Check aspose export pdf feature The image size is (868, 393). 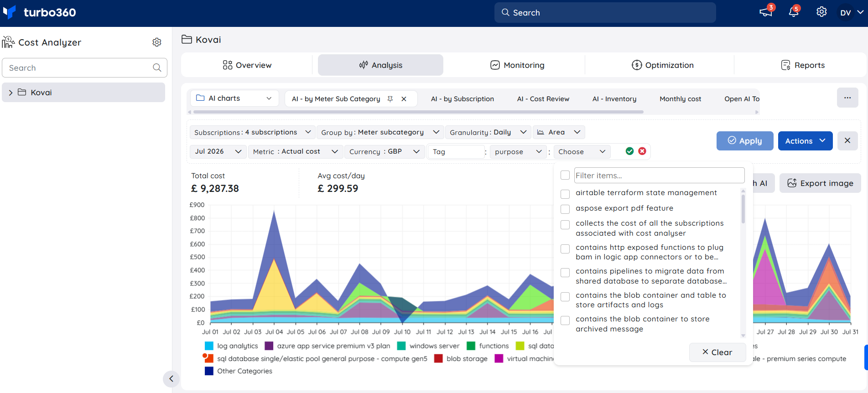pyautogui.click(x=565, y=209)
